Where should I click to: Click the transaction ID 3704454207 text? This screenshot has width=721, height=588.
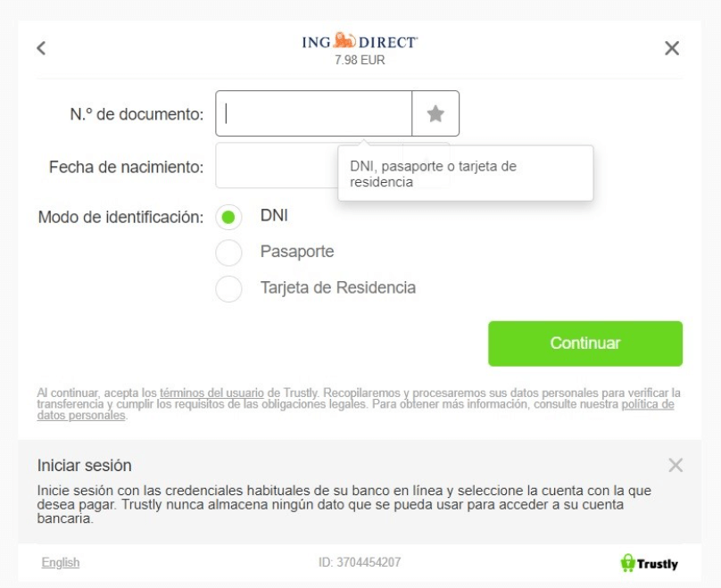[x=360, y=562]
